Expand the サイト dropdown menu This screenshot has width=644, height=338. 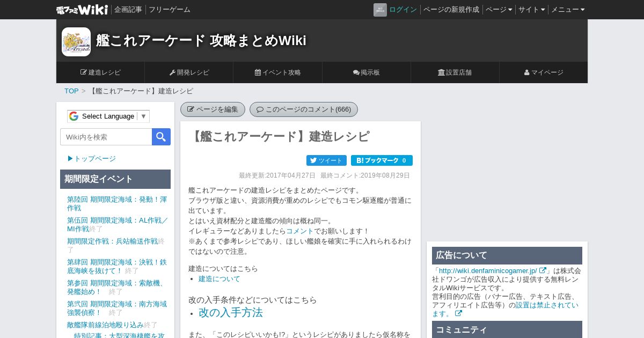[x=531, y=10]
